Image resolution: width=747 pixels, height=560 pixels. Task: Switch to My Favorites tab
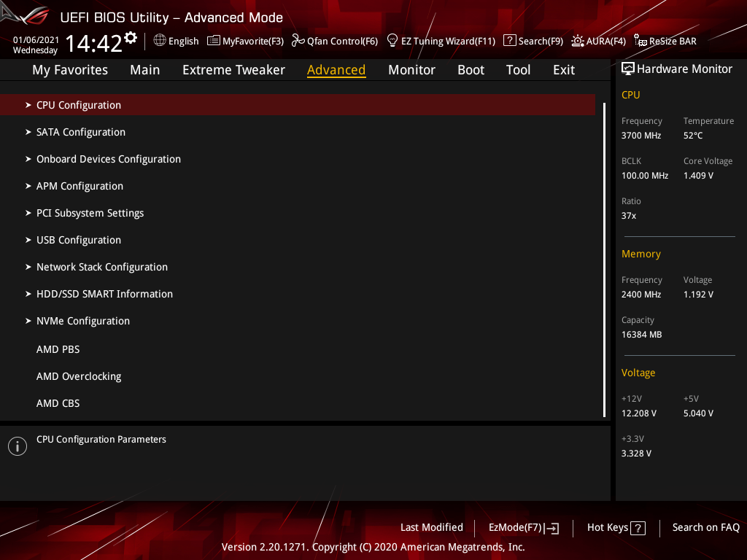pyautogui.click(x=70, y=70)
